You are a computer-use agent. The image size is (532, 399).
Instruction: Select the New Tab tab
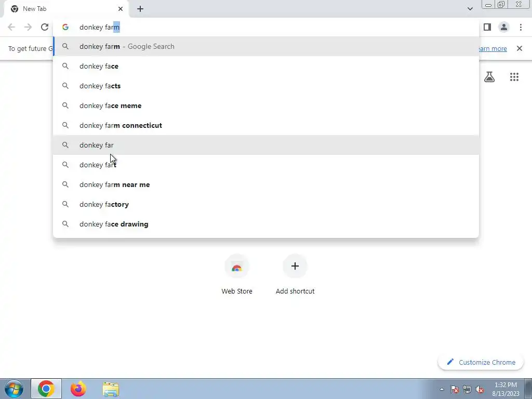(66, 9)
